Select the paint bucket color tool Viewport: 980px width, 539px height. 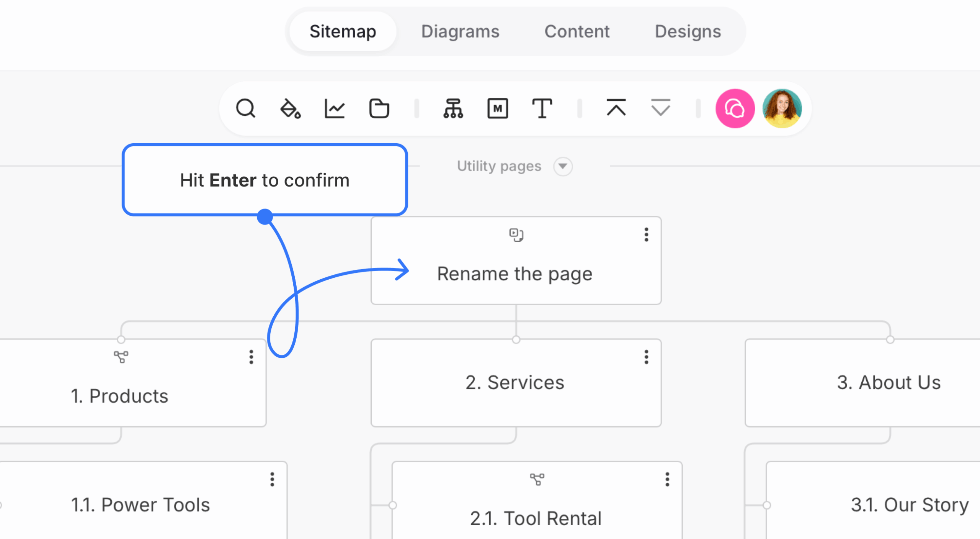coord(290,108)
